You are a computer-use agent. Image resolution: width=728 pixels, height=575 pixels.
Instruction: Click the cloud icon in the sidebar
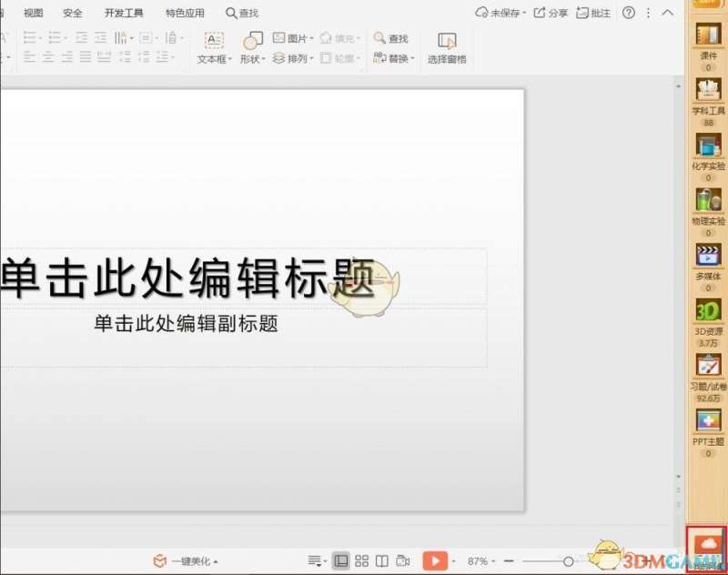707,547
